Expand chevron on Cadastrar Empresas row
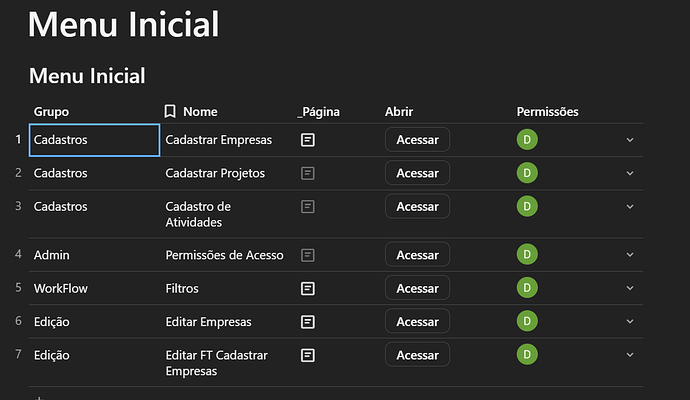 (x=630, y=140)
